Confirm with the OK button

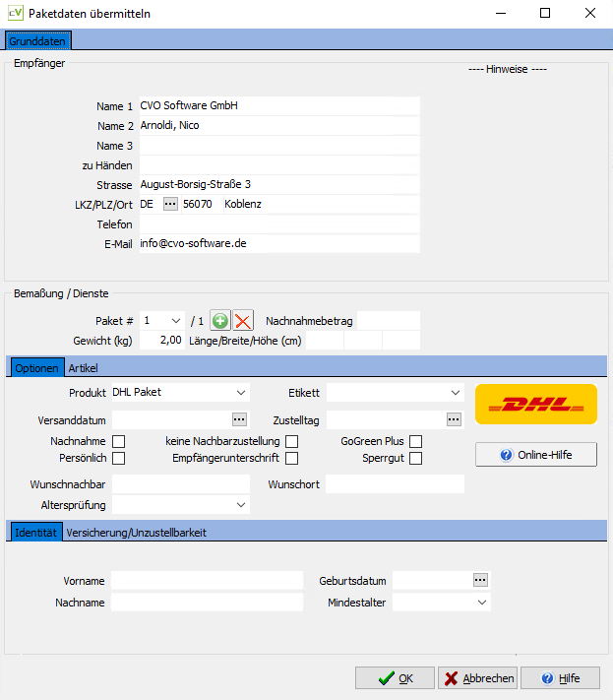pos(395,678)
